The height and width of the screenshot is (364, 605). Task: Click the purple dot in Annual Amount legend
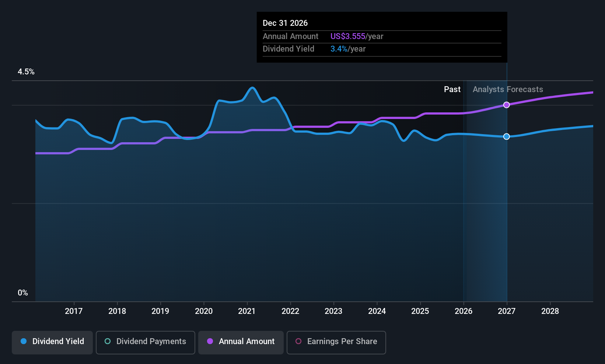click(210, 342)
